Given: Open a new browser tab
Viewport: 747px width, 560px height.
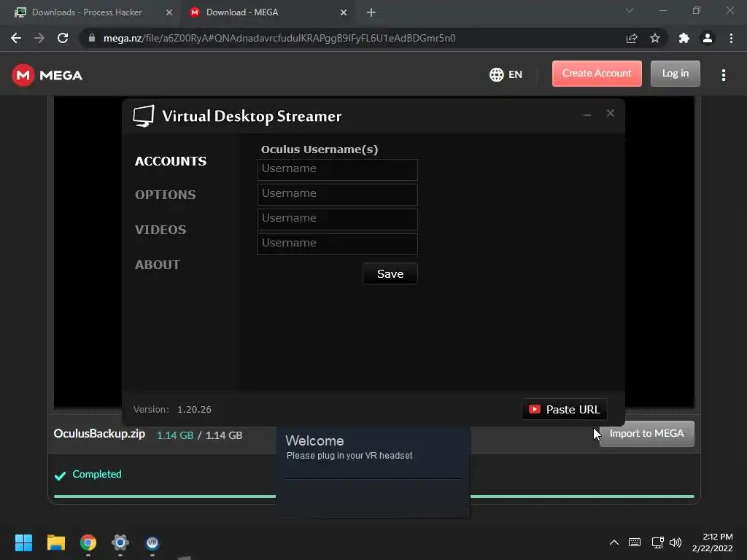Looking at the screenshot, I should coord(371,12).
